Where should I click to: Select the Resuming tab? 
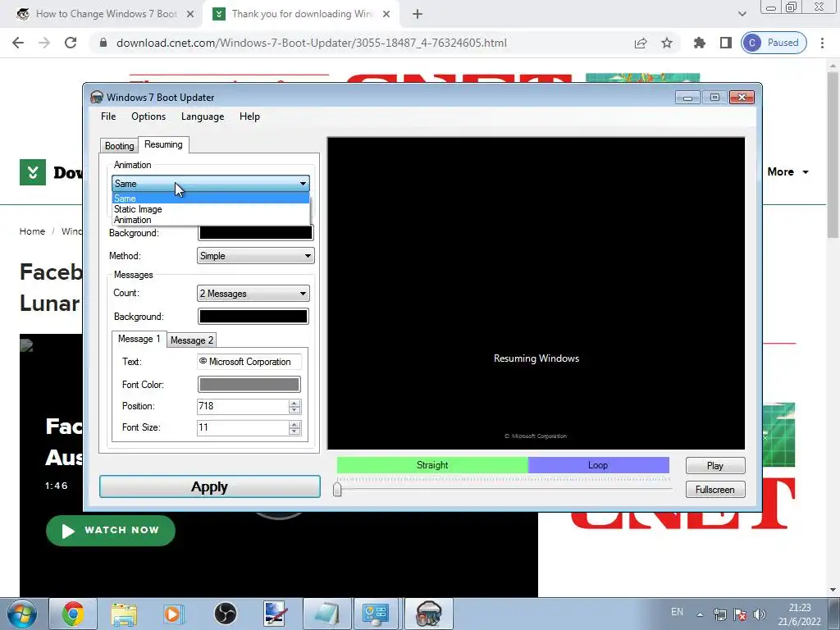pos(163,144)
